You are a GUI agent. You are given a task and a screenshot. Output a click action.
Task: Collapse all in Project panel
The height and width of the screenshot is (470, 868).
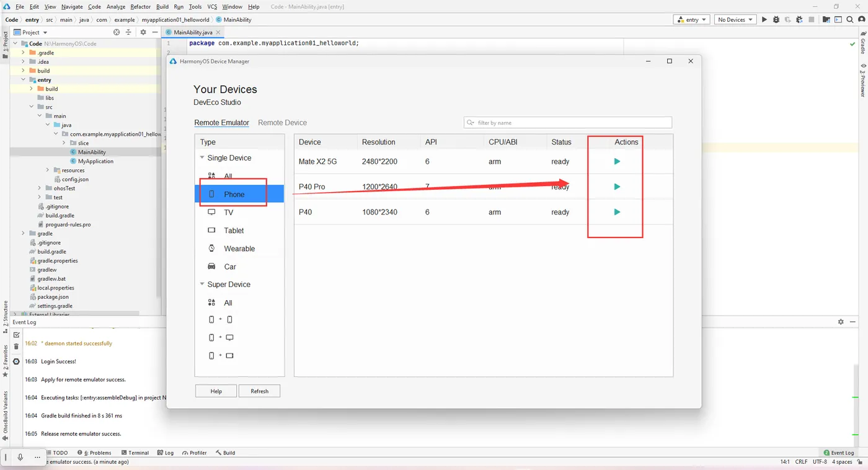(129, 32)
